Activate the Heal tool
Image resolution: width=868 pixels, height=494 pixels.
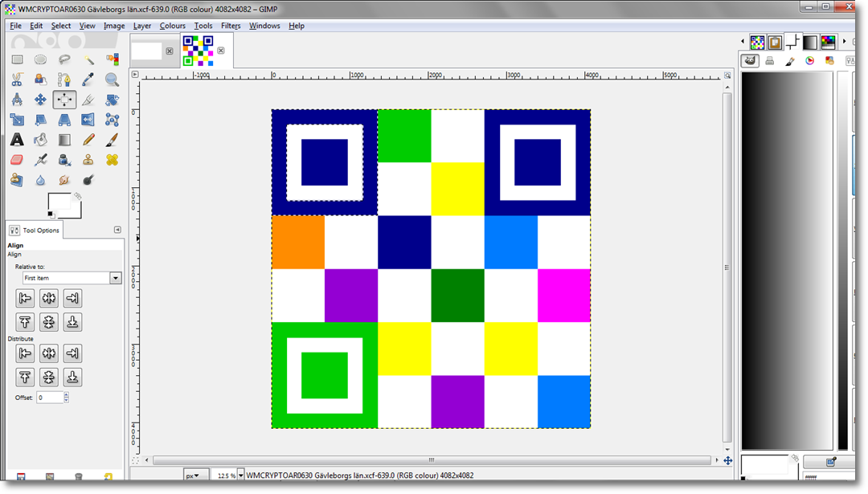click(113, 160)
